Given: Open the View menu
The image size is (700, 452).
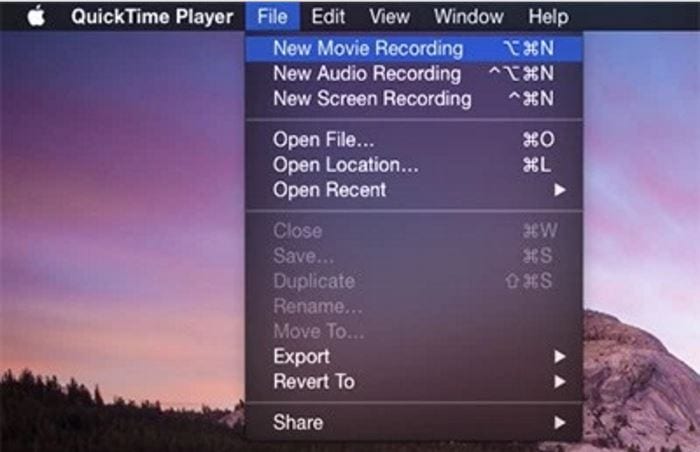Looking at the screenshot, I should (x=390, y=17).
